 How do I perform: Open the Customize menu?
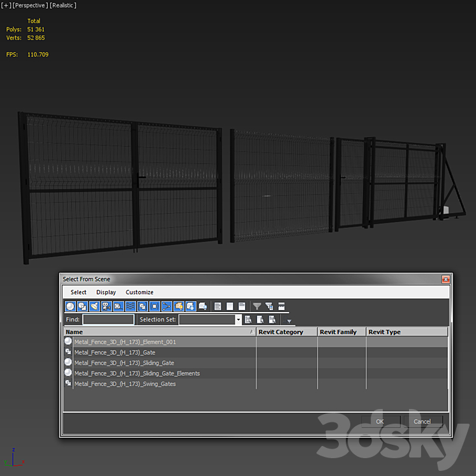pos(139,292)
